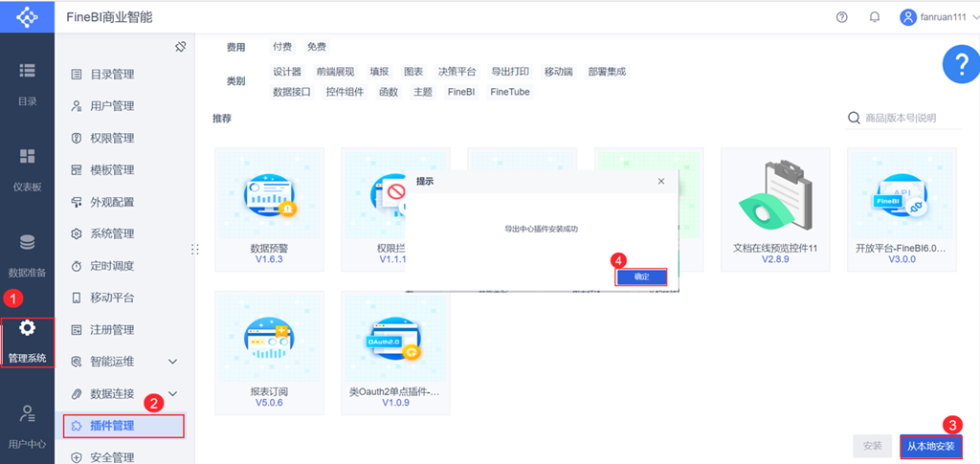Select the 类Oauth2单点插件 card
The width and height of the screenshot is (980, 464).
pyautogui.click(x=395, y=353)
